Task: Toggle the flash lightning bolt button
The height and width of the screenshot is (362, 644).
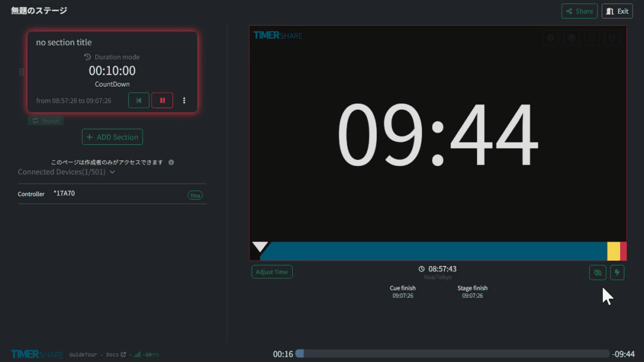Action: click(617, 273)
